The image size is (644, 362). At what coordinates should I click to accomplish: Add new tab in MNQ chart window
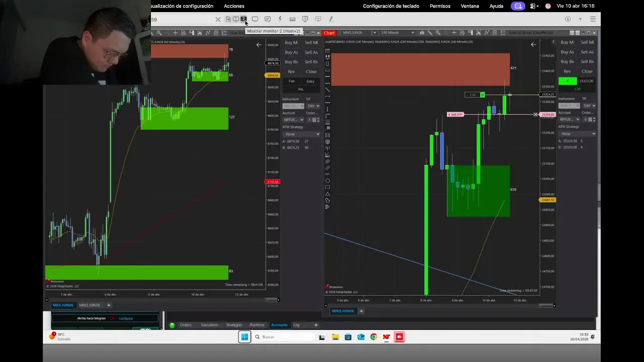pyautogui.click(x=361, y=311)
